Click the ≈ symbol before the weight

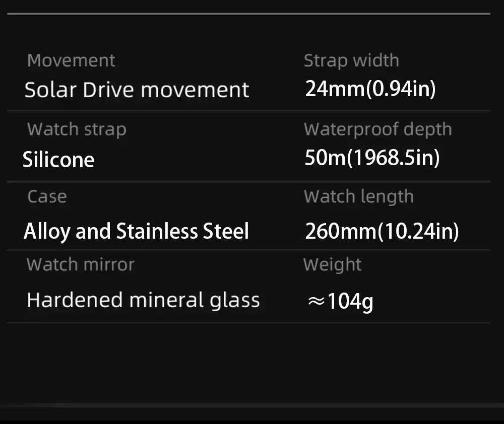tap(316, 302)
